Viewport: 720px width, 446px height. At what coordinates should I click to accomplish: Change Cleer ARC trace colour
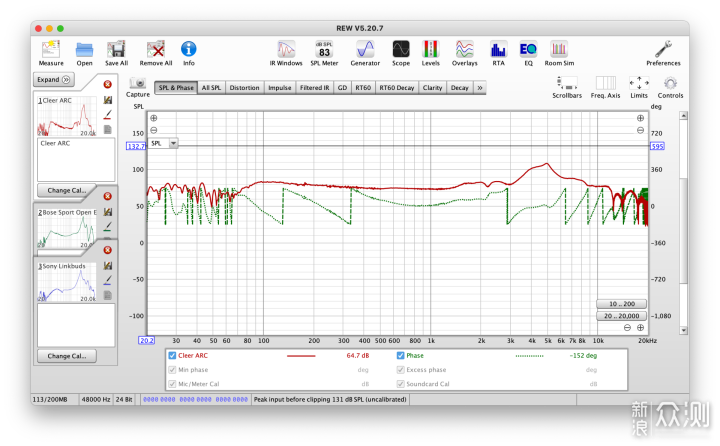[107, 114]
